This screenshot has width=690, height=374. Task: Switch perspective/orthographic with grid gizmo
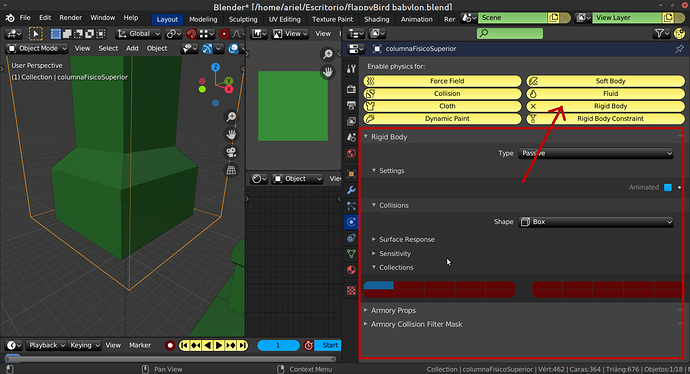coord(231,170)
